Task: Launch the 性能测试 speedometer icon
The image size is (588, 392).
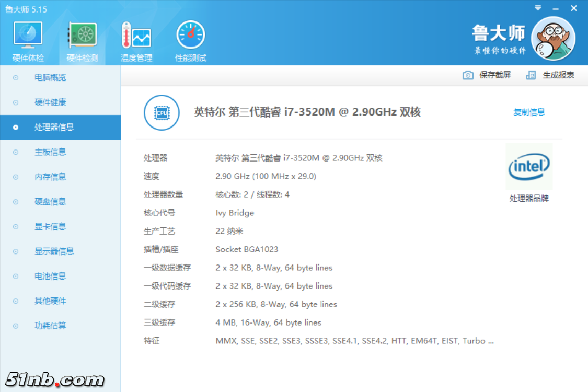Action: click(191, 36)
